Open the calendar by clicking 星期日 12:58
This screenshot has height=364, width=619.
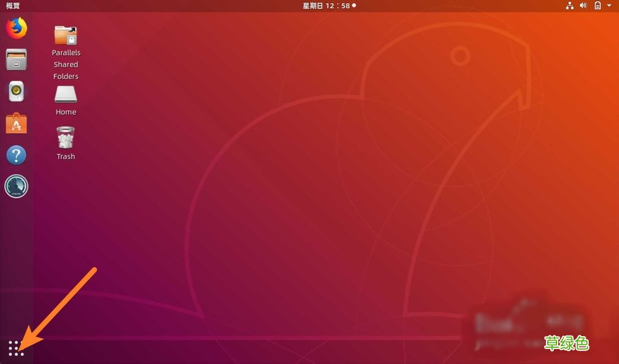(328, 6)
